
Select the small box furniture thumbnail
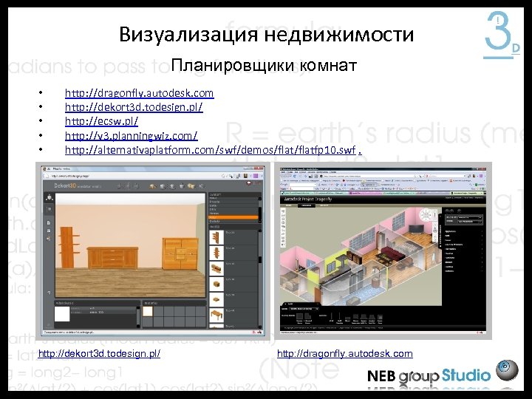(x=216, y=284)
